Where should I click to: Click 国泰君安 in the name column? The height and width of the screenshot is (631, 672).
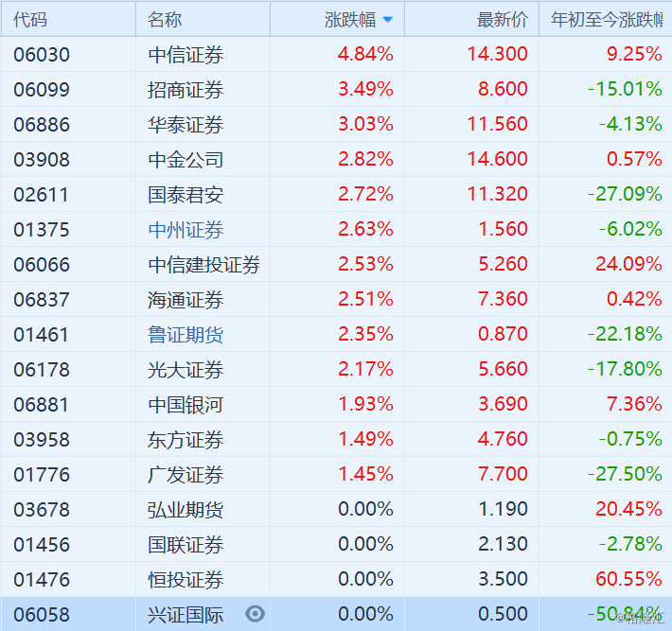click(x=186, y=195)
